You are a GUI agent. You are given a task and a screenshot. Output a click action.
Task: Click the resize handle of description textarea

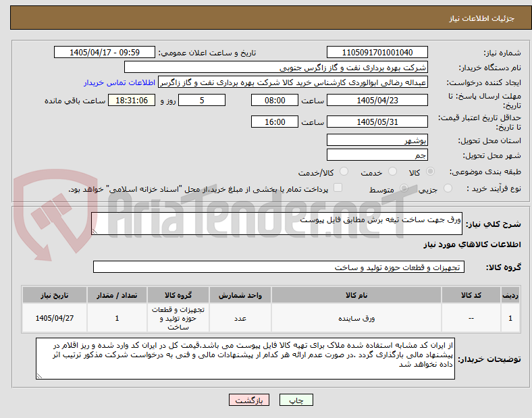pos(95,232)
